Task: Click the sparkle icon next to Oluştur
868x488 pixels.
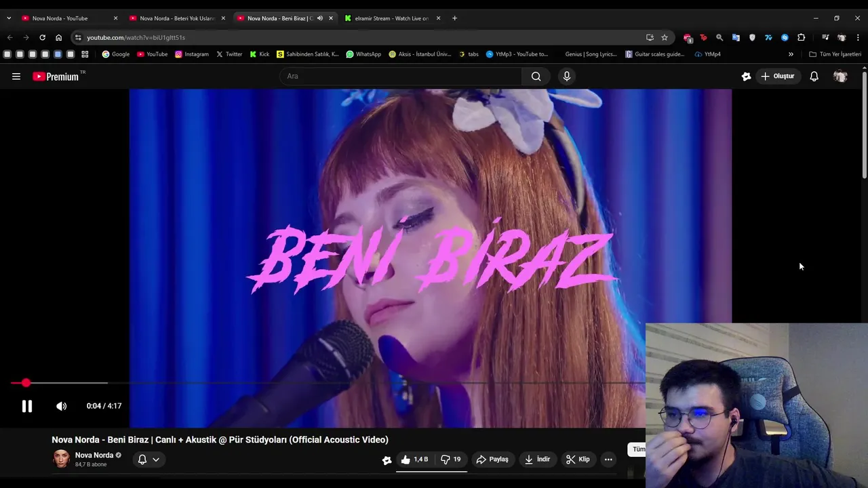Action: coord(746,76)
